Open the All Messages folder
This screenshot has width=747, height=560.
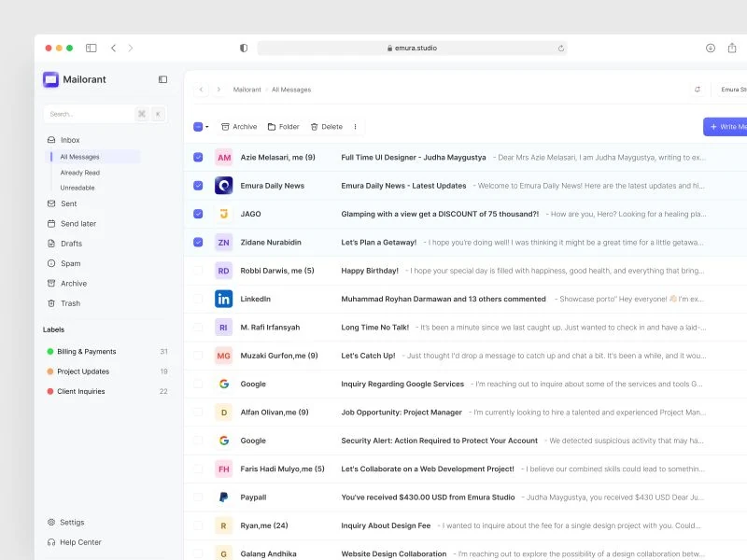coord(92,157)
